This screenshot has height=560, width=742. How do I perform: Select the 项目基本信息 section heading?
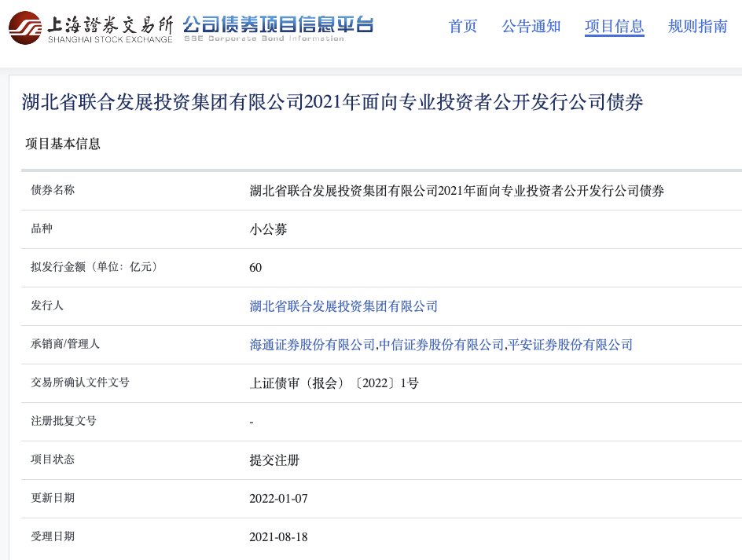click(x=63, y=144)
